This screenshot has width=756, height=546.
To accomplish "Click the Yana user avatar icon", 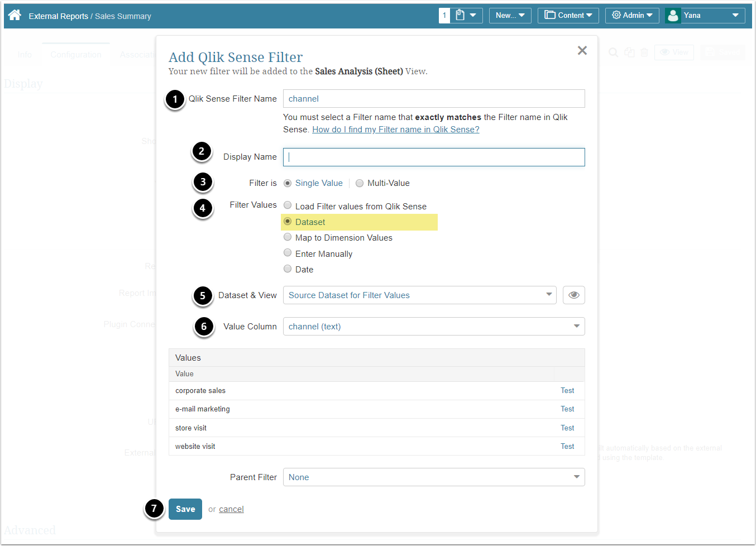I will click(x=673, y=16).
